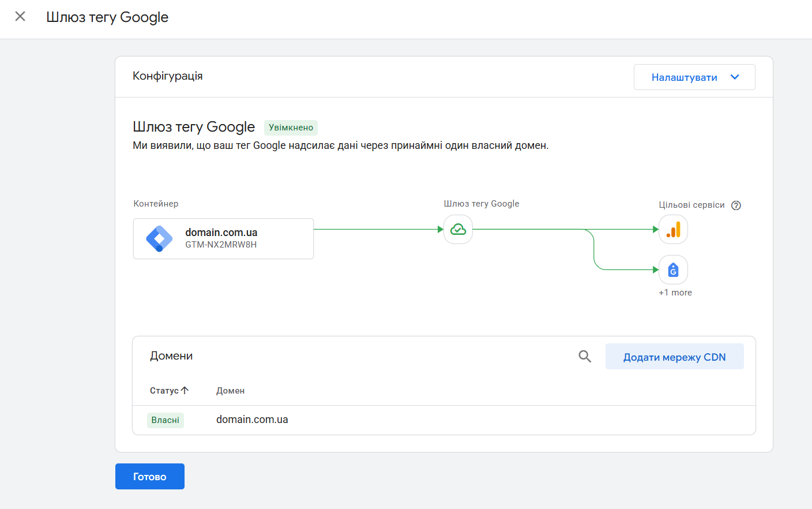Click the Google Tag Manager container icon

[159, 238]
